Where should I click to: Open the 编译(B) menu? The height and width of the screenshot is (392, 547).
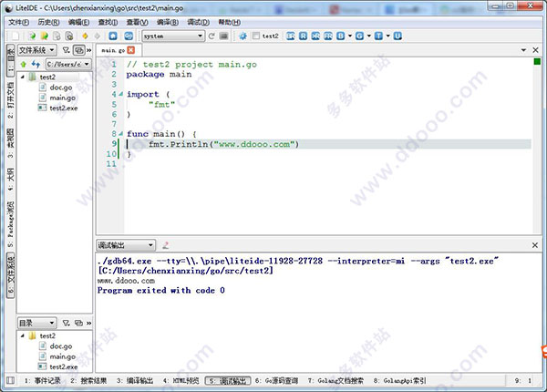click(x=168, y=22)
